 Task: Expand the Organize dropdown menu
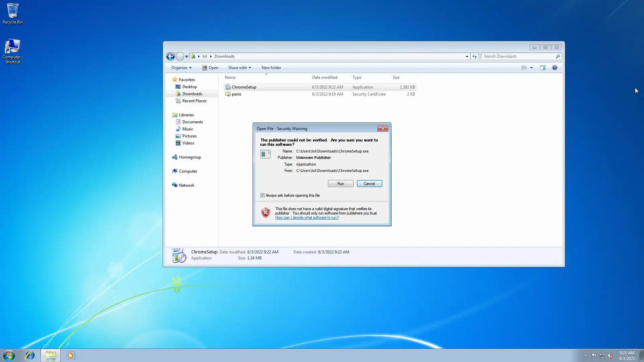coord(181,68)
